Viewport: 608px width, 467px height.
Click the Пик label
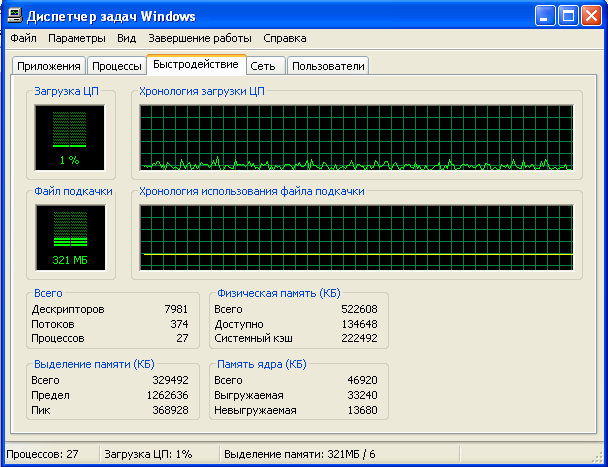click(x=41, y=410)
